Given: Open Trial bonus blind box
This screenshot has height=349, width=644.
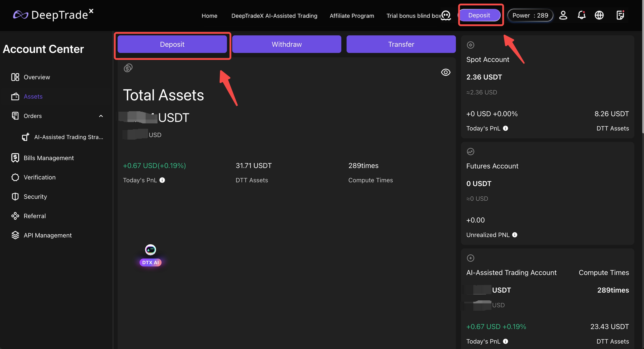Looking at the screenshot, I should tap(414, 16).
